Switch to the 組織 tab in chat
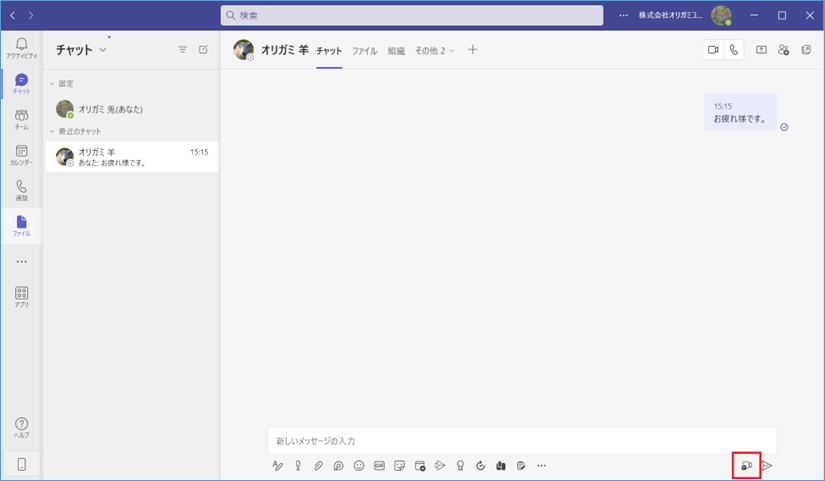The height and width of the screenshot is (481, 825). tap(396, 50)
